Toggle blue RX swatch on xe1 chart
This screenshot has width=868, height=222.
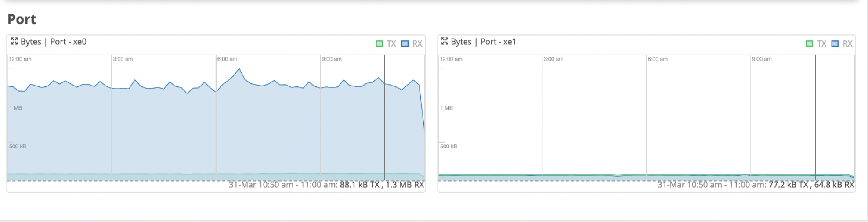(835, 43)
